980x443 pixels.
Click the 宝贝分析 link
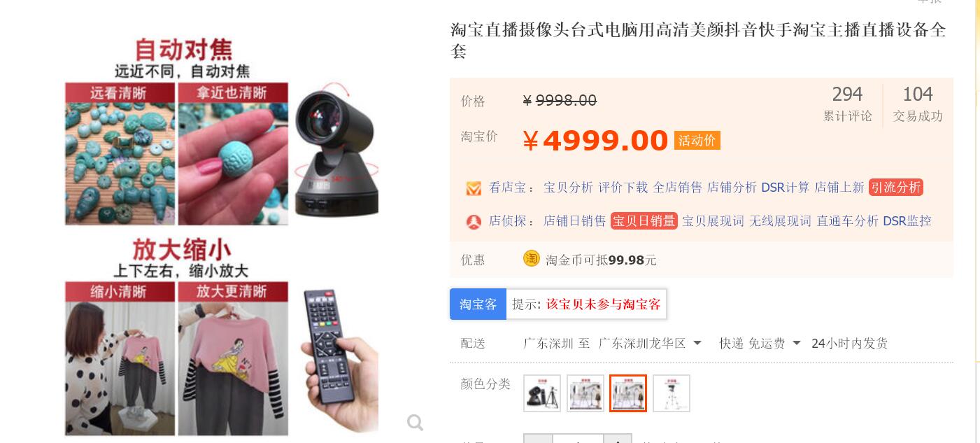click(x=568, y=187)
